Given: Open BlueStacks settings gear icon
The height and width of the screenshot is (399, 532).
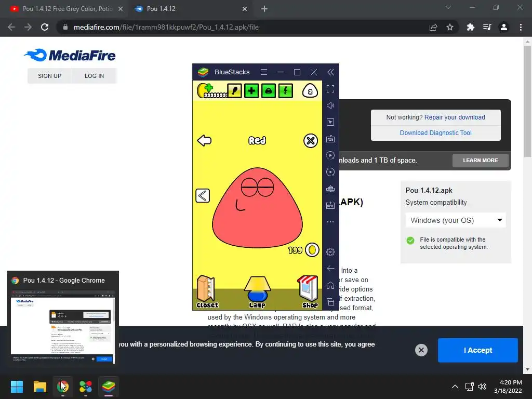Looking at the screenshot, I should coord(330,252).
